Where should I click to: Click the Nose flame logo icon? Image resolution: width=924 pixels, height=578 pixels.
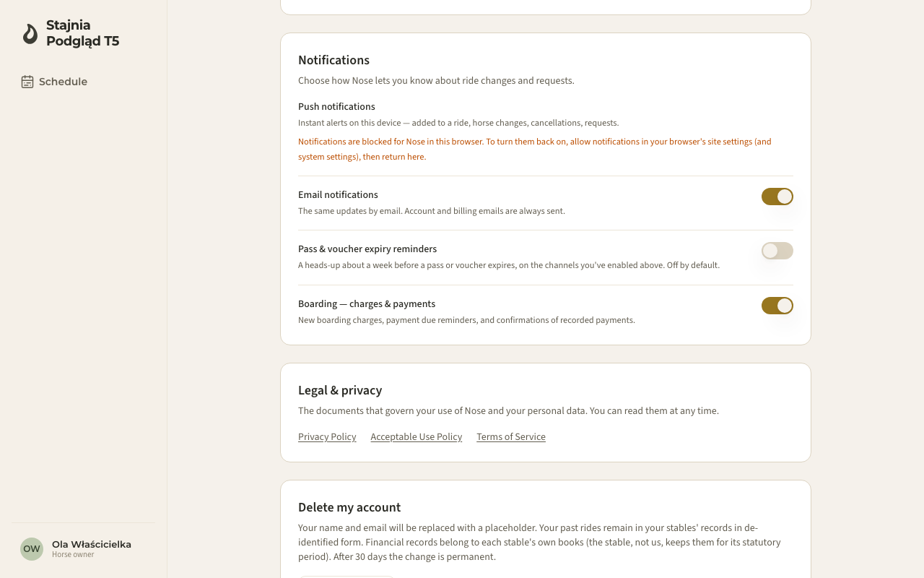click(30, 33)
